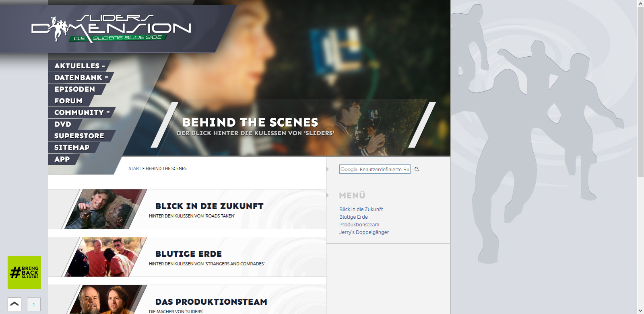Image resolution: width=644 pixels, height=314 pixels.
Task: Open the Blick in die Zukunft thumbnail
Action: click(105, 209)
